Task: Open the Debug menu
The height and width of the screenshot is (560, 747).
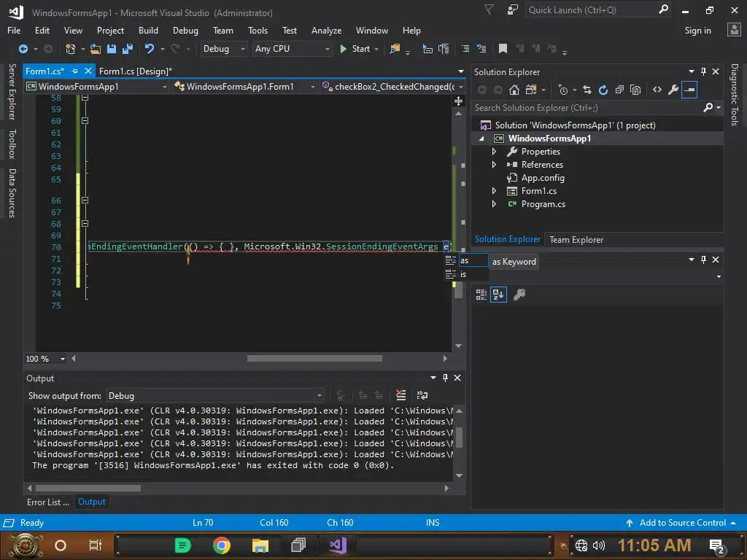Action: tap(185, 31)
